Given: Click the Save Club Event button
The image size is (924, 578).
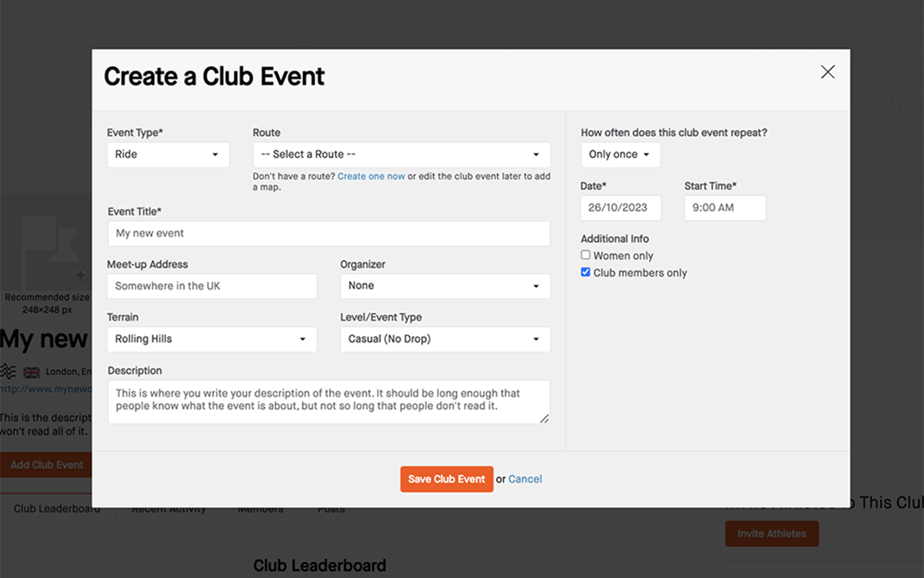Looking at the screenshot, I should tap(447, 479).
